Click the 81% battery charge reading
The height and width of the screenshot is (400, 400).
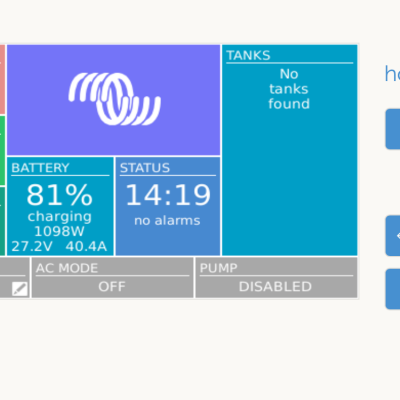[60, 195]
